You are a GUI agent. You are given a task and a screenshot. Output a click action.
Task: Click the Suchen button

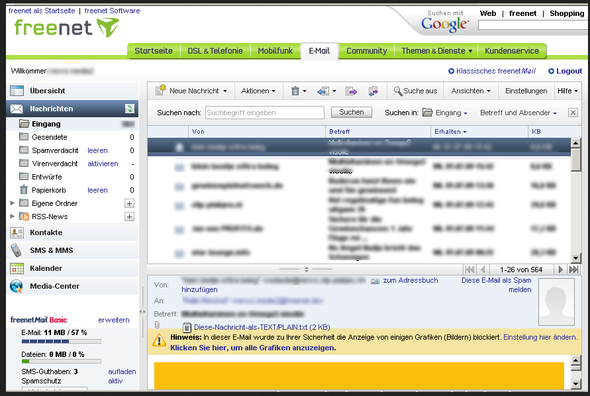tap(351, 112)
